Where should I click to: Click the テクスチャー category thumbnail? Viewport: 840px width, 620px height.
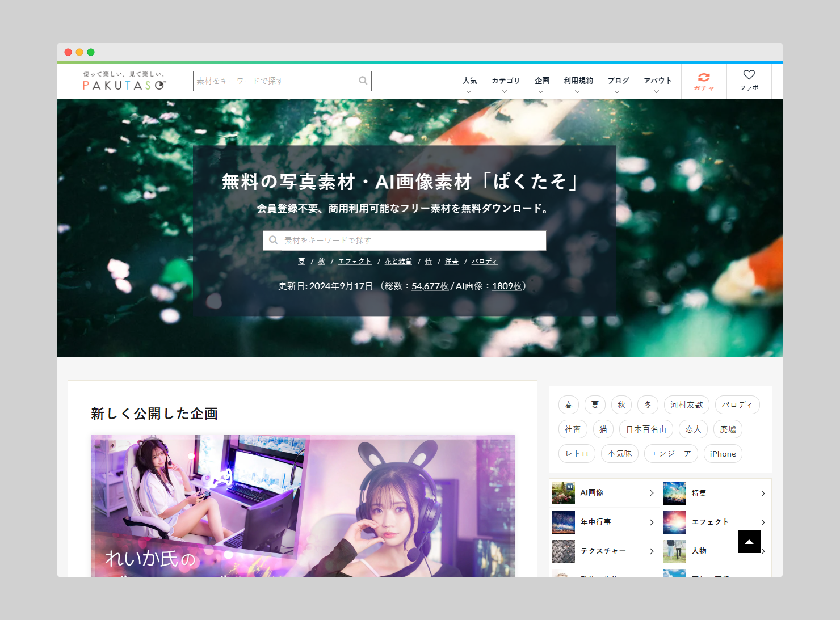tap(563, 551)
